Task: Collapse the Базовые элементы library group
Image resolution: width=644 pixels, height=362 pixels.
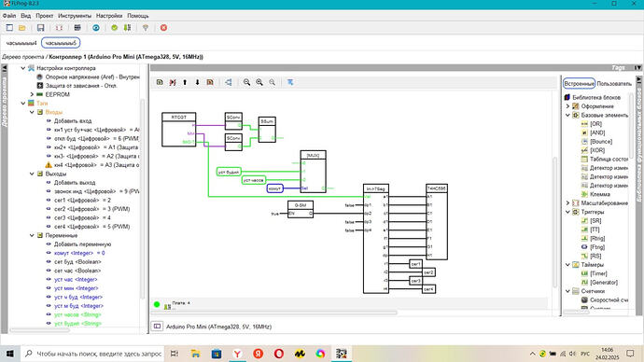Action: (568, 115)
